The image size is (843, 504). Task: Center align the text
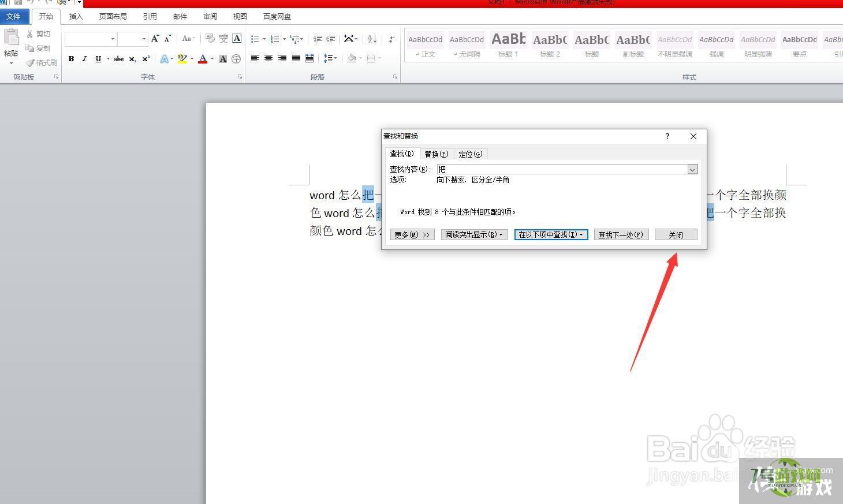point(268,58)
